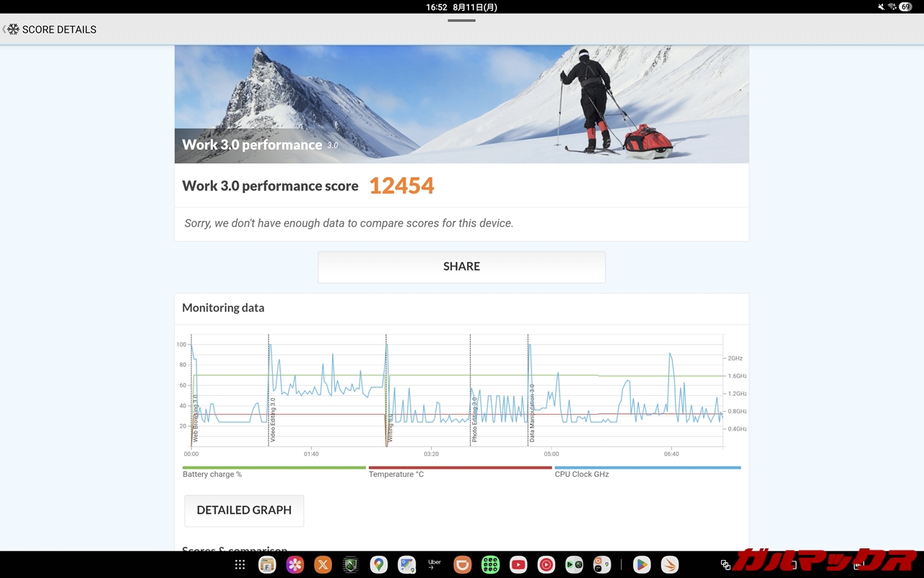This screenshot has width=924, height=578.
Task: Click the Video Editing 3.0 marker on graph
Action: coord(272,419)
